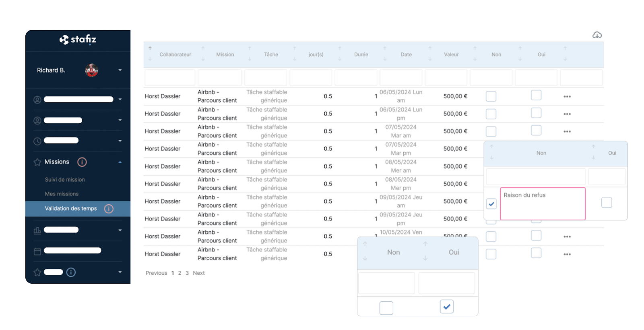The height and width of the screenshot is (330, 644).
Task: Sort the Tâche column
Action: coord(250,54)
